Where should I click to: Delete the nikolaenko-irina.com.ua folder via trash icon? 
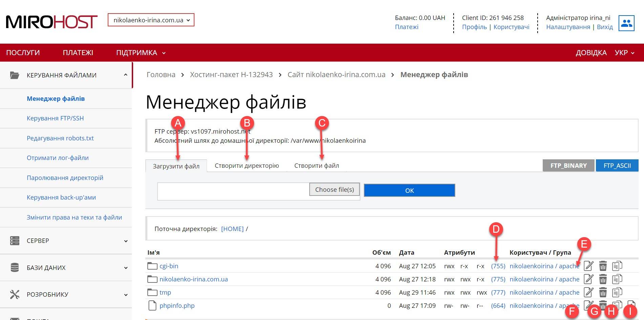coord(603,279)
